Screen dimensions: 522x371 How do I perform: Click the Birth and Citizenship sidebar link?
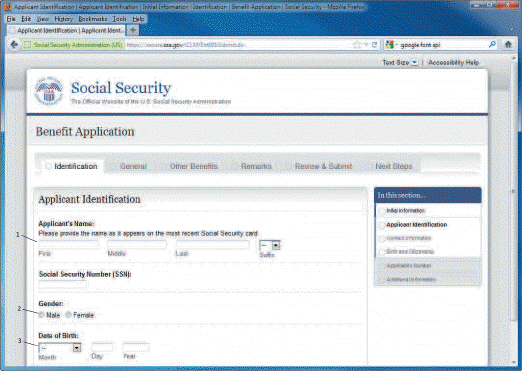410,252
